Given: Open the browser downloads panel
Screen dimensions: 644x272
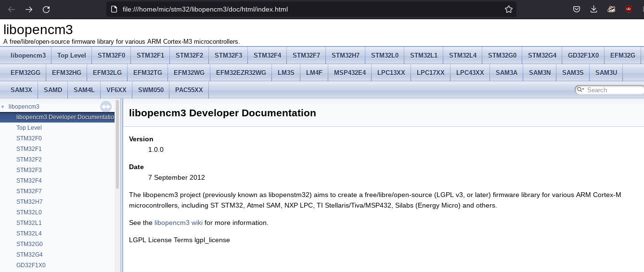Looking at the screenshot, I should [x=593, y=9].
